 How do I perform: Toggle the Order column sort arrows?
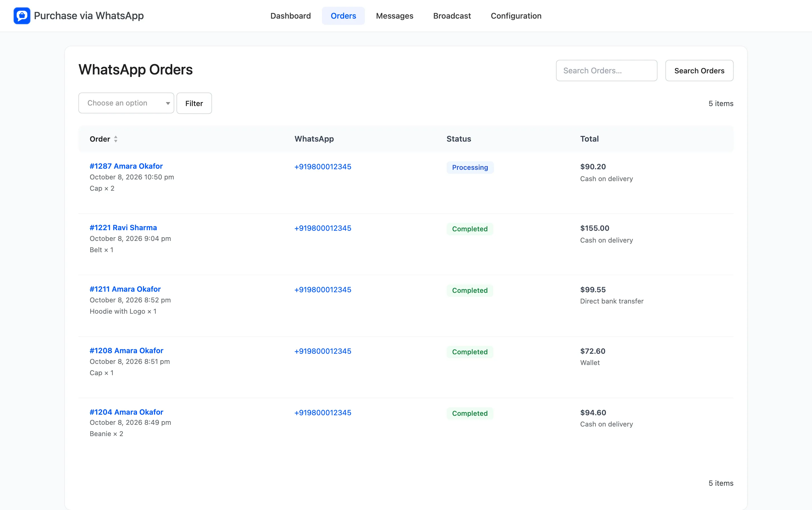(116, 139)
